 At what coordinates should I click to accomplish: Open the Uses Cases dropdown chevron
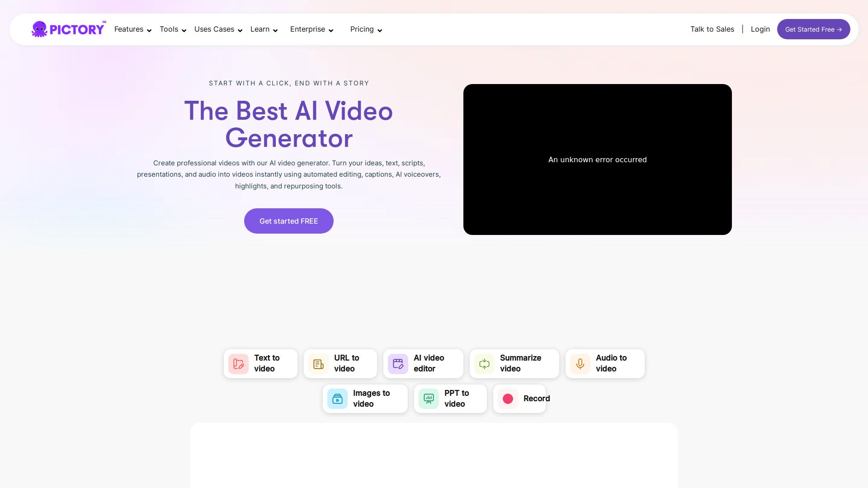coord(240,30)
